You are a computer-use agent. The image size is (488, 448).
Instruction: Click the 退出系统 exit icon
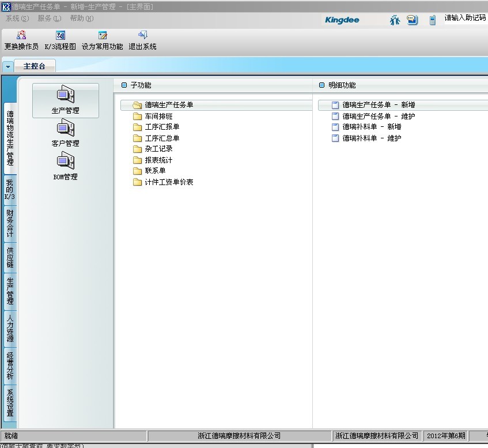pos(142,35)
